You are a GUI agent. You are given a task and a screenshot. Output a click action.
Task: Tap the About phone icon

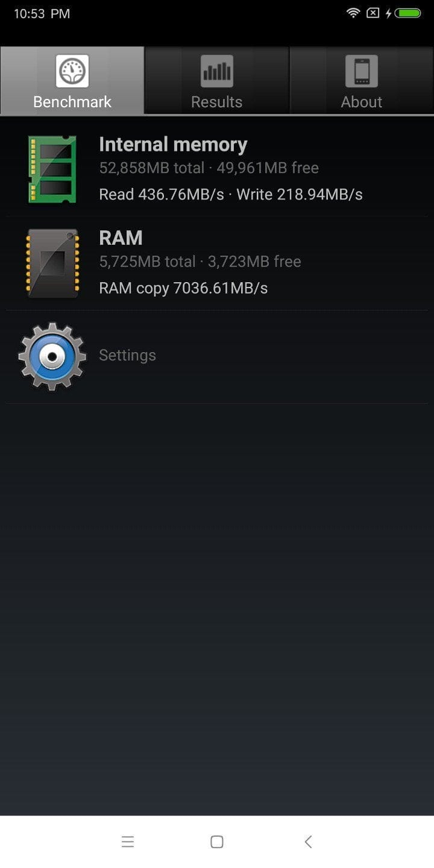362,71
